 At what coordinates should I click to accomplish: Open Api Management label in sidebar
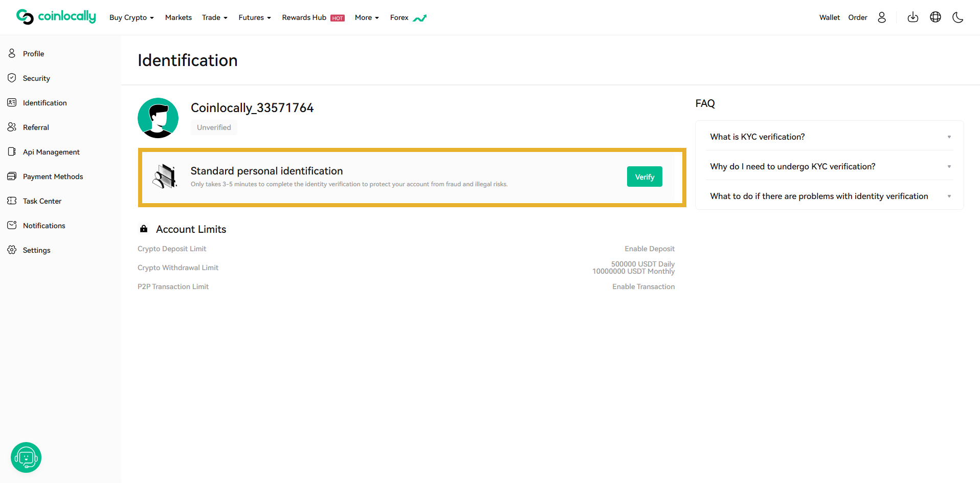[51, 152]
